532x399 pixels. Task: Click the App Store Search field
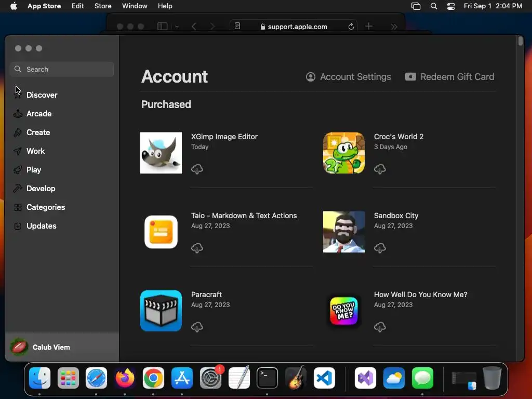[62, 69]
